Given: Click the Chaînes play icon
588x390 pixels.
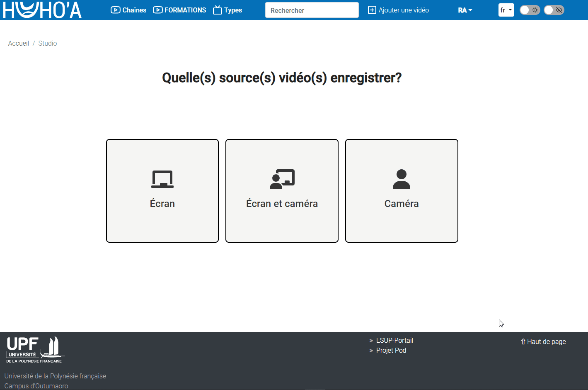Looking at the screenshot, I should [x=115, y=10].
